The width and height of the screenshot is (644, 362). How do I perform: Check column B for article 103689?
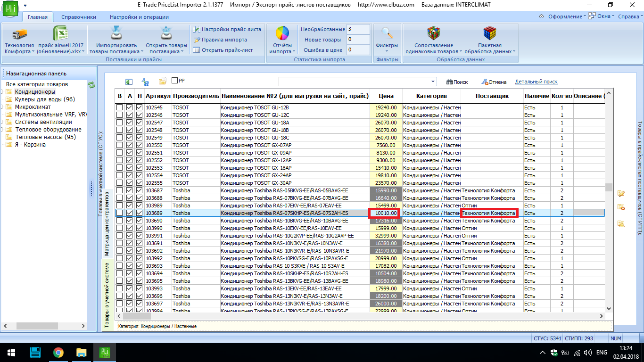[120, 213]
